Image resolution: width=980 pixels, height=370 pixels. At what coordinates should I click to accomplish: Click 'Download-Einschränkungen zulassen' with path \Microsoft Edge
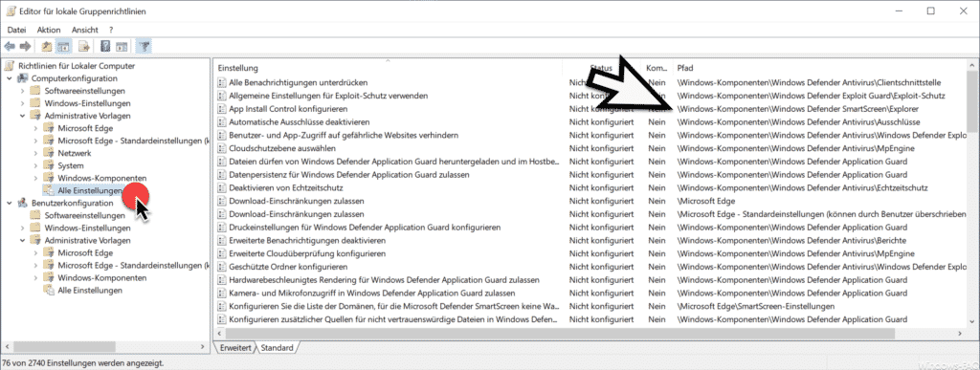(297, 201)
